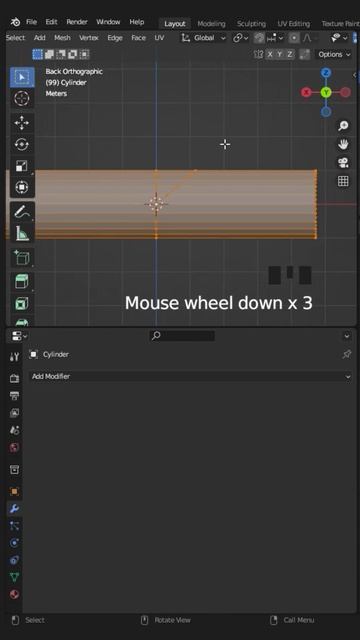The width and height of the screenshot is (360, 640).
Task: Open the Particles properties tab
Action: coord(14,526)
